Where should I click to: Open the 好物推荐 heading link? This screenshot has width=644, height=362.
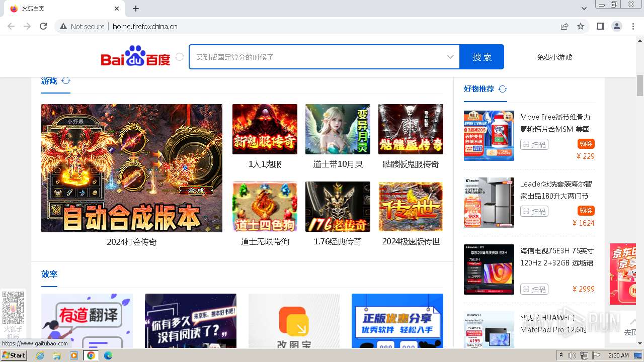479,89
